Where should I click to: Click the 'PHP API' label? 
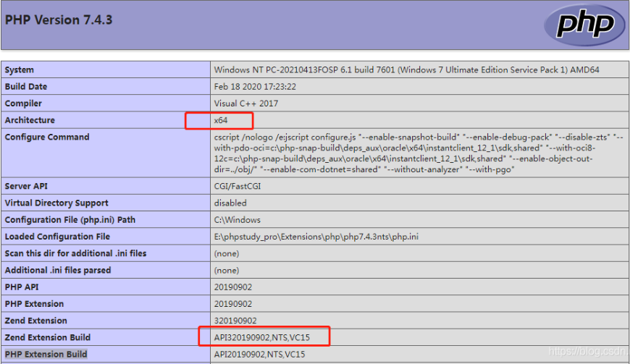(22, 287)
